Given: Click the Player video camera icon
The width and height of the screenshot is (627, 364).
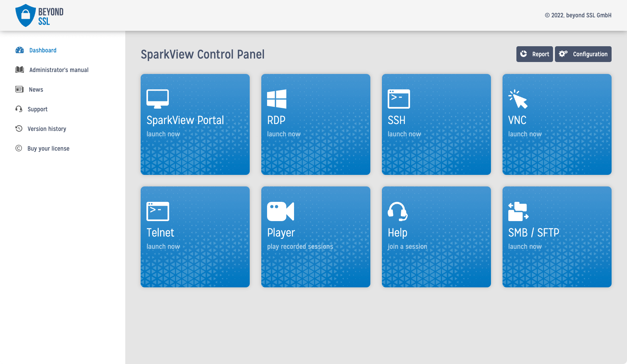Looking at the screenshot, I should pos(281,211).
